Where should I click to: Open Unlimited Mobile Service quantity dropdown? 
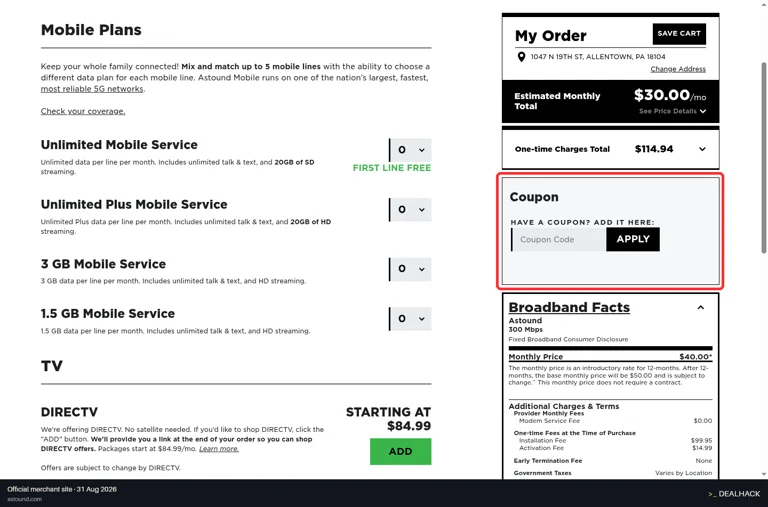(410, 150)
